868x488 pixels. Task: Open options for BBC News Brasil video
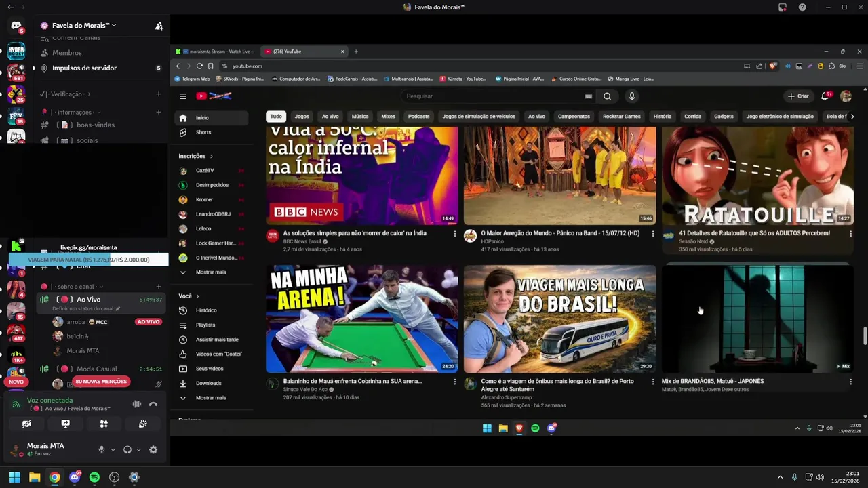[x=454, y=233]
